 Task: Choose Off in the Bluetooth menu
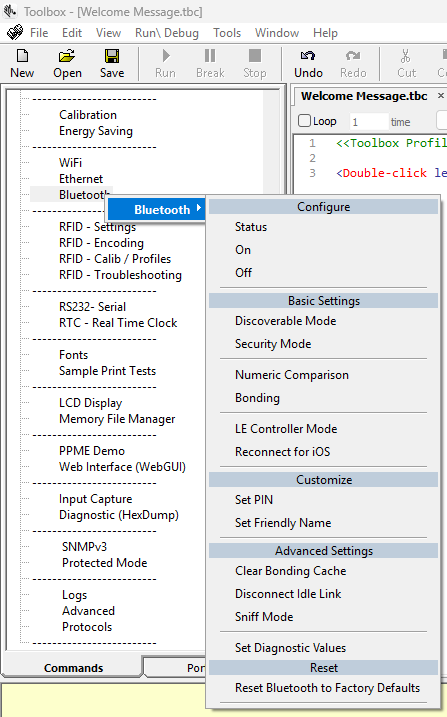(x=243, y=273)
